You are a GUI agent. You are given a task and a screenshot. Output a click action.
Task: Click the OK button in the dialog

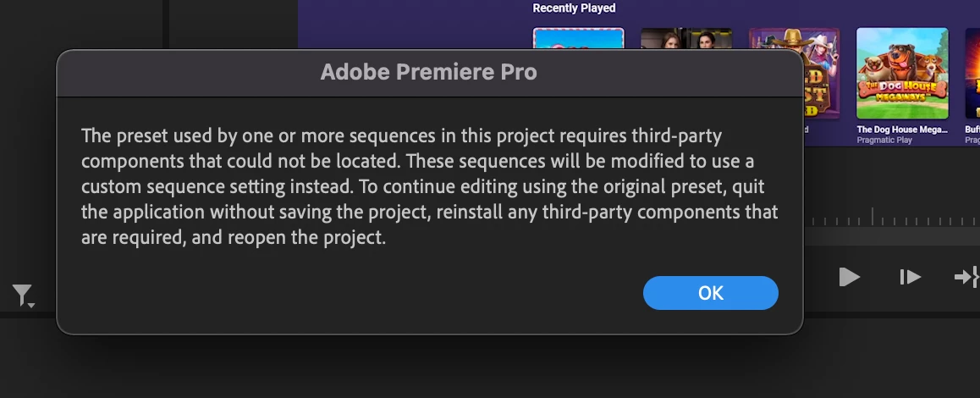click(710, 293)
